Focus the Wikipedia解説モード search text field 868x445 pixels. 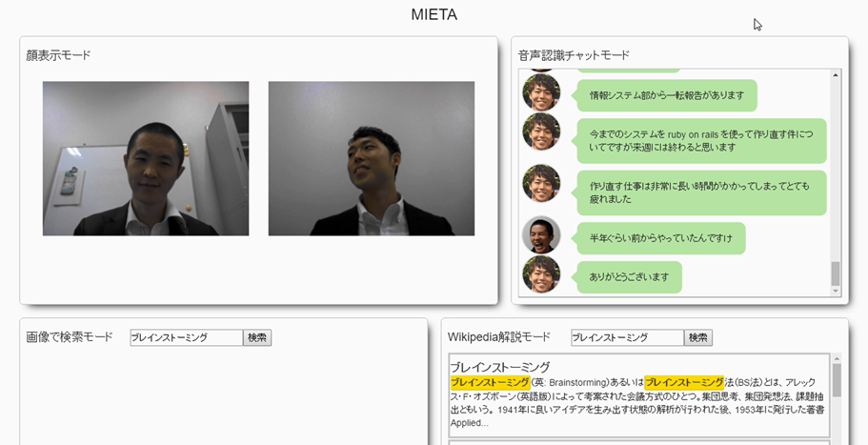627,337
